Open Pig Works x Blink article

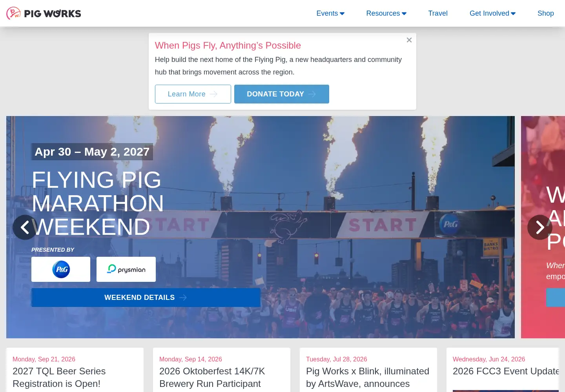(x=368, y=377)
